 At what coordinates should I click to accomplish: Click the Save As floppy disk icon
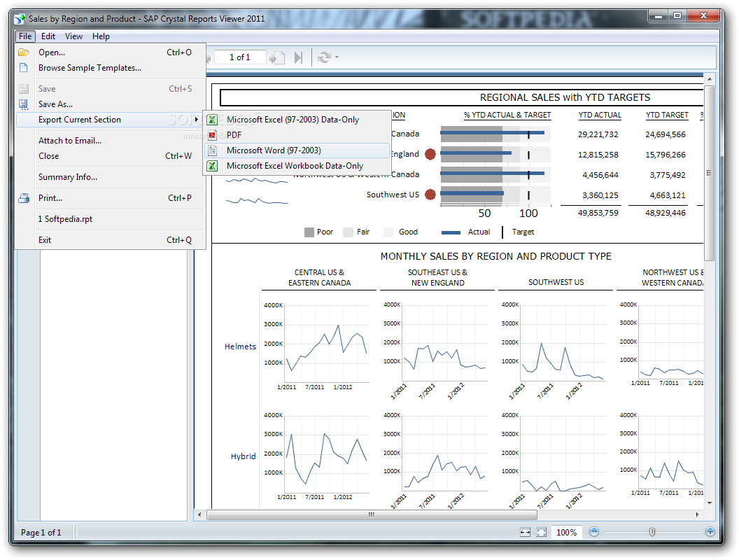pos(24,104)
